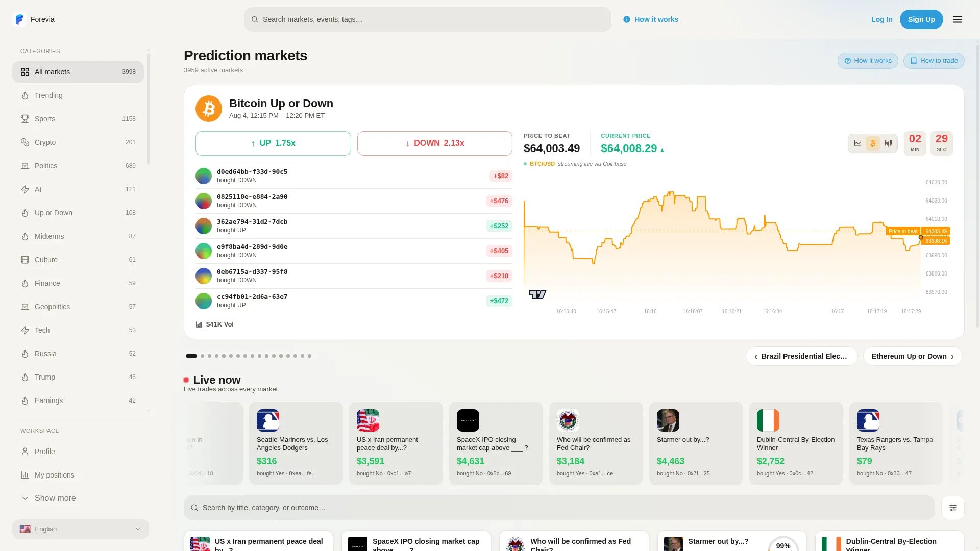
Task: Click the How it works pill beside How to trade
Action: click(868, 61)
